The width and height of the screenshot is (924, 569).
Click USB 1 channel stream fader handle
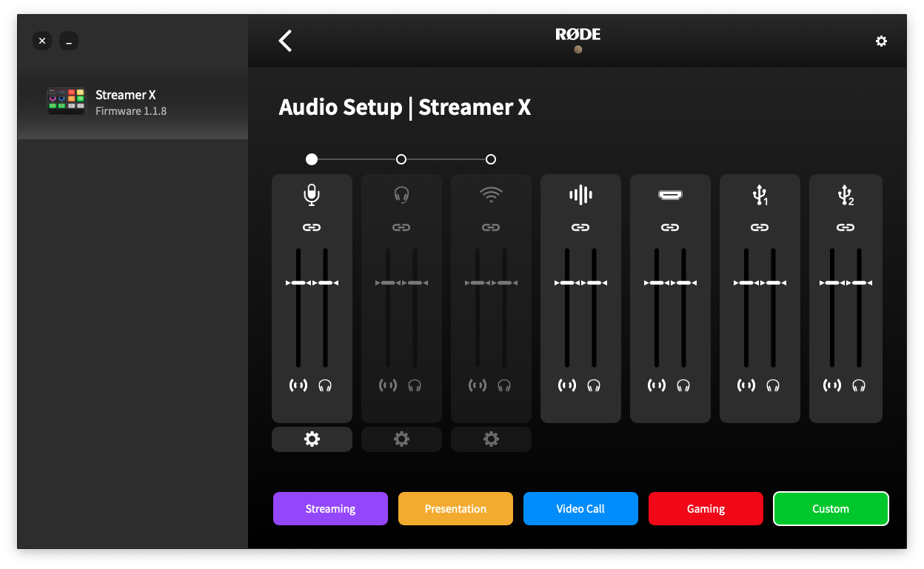coord(746,282)
